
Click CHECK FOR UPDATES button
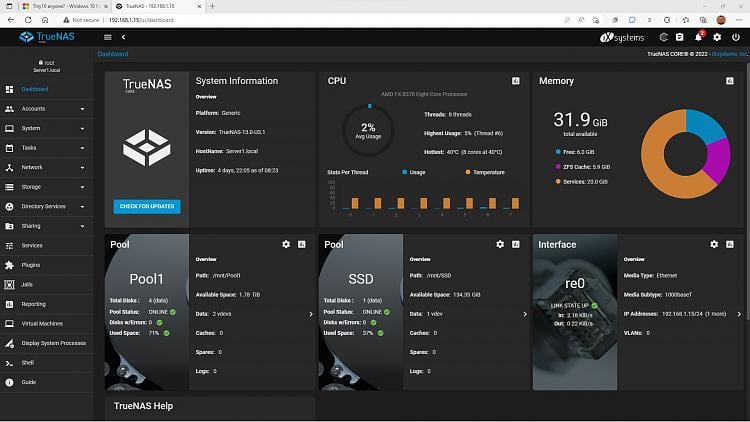tap(147, 206)
